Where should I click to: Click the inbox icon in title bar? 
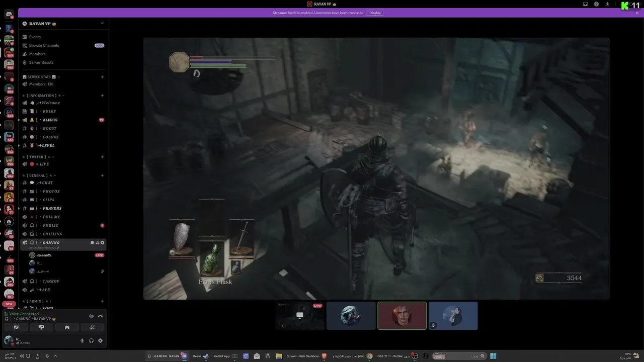pyautogui.click(x=585, y=4)
